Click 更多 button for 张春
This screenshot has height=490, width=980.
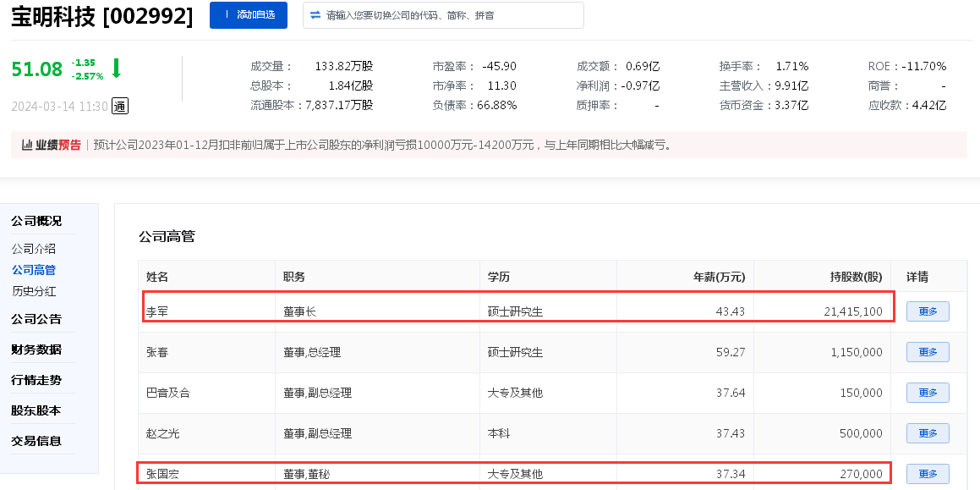928,352
